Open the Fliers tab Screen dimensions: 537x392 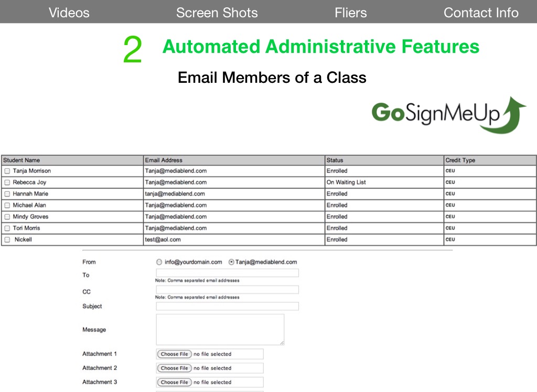point(350,13)
